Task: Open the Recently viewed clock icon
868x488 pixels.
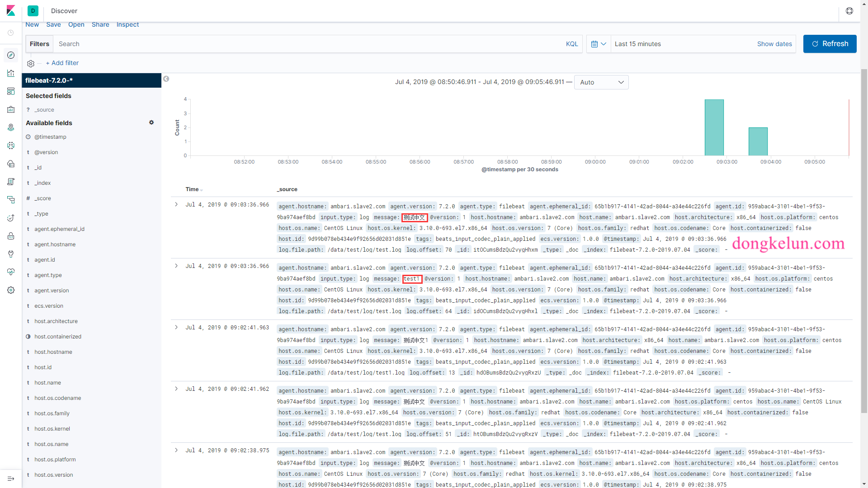Action: point(11,33)
